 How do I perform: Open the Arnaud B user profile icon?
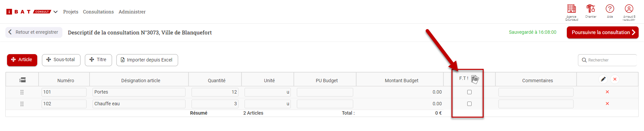tap(629, 9)
